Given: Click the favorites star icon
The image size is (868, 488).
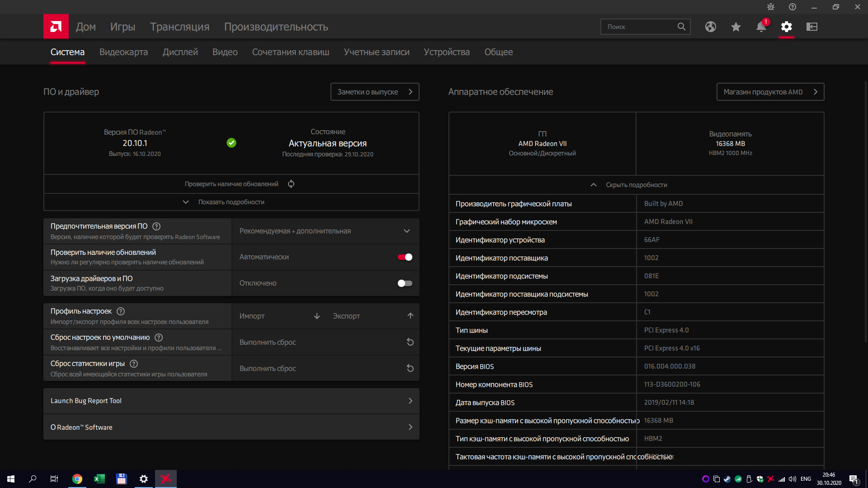Looking at the screenshot, I should click(x=736, y=27).
